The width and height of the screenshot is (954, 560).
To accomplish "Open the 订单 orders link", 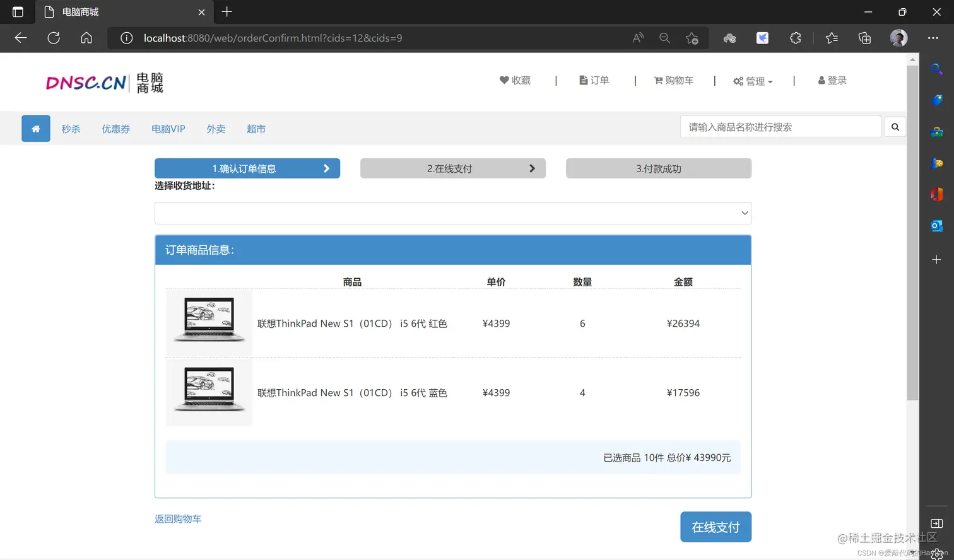I will tap(594, 80).
